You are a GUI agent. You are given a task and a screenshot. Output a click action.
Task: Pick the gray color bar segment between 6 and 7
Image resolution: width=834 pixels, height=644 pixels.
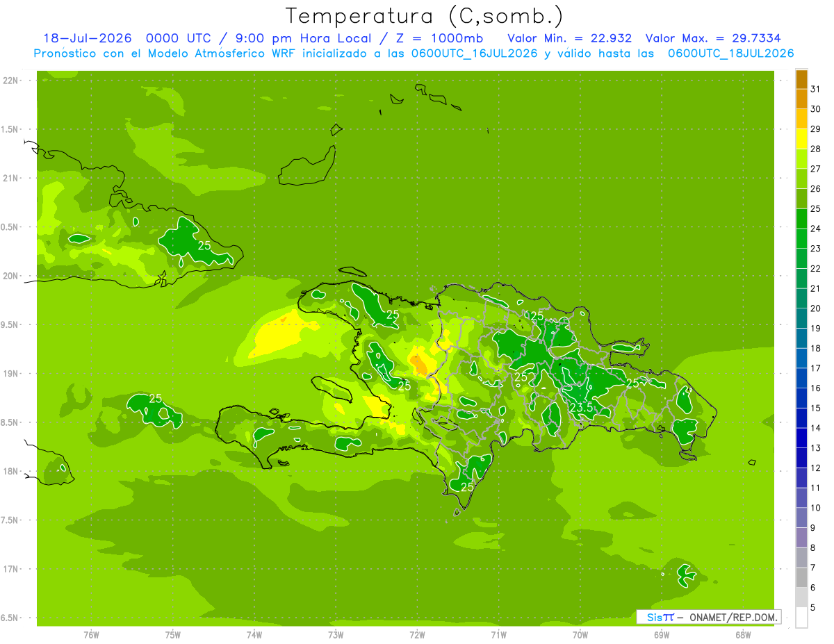click(x=801, y=578)
